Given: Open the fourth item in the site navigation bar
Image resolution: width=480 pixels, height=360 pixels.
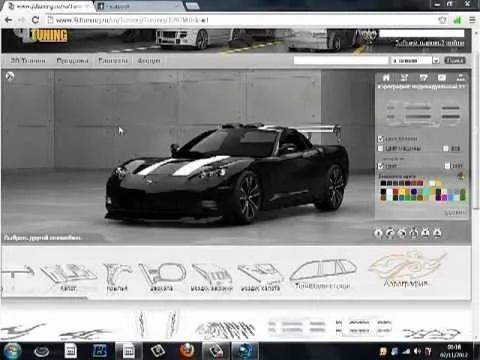Looking at the screenshot, I should click(x=149, y=60).
